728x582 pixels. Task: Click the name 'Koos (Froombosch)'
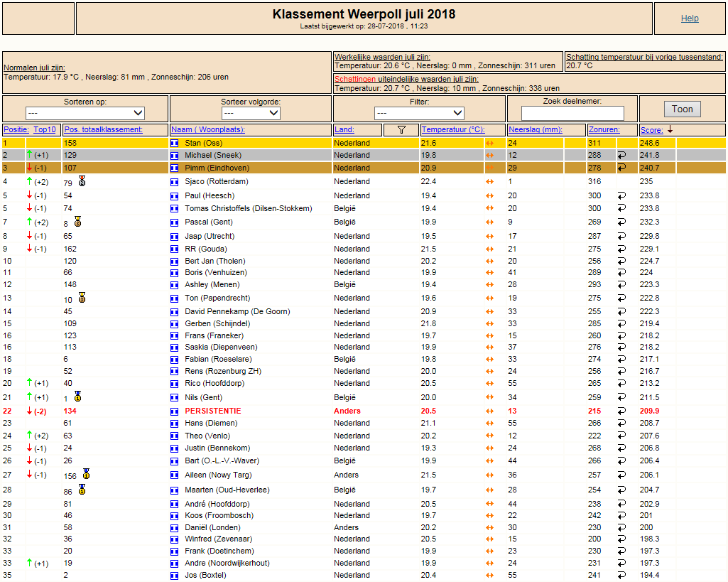[x=219, y=516]
